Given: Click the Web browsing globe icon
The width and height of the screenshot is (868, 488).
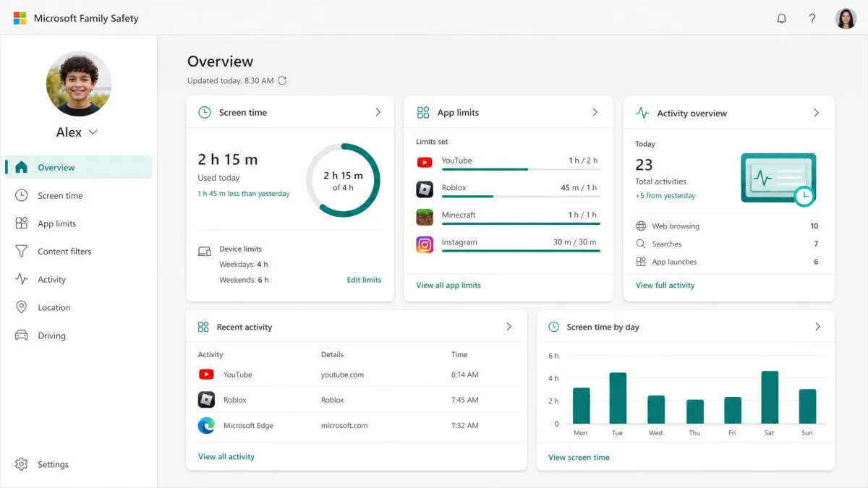Looking at the screenshot, I should [641, 226].
